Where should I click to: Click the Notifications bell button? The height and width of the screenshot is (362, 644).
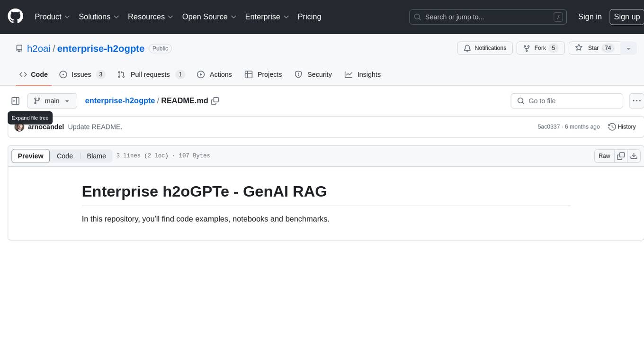click(484, 48)
